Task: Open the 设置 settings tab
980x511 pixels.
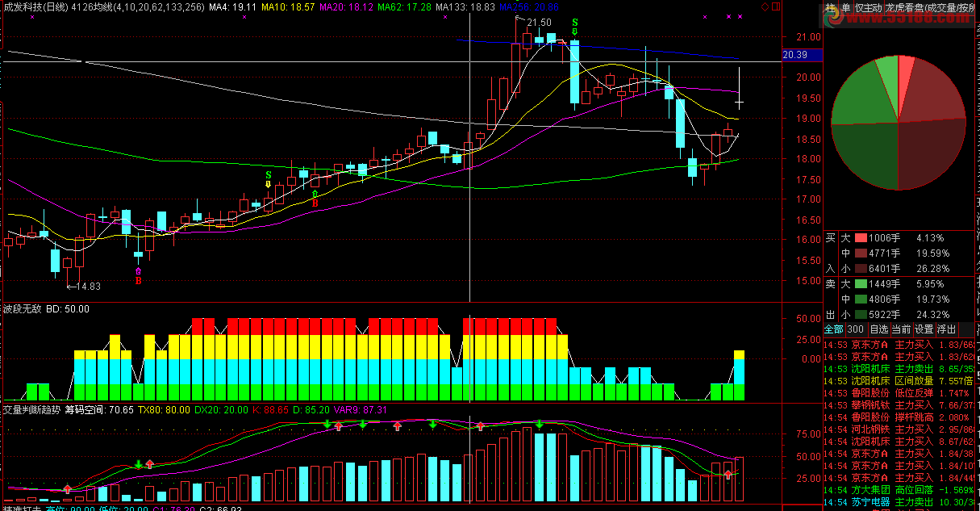Action: pyautogui.click(x=924, y=329)
